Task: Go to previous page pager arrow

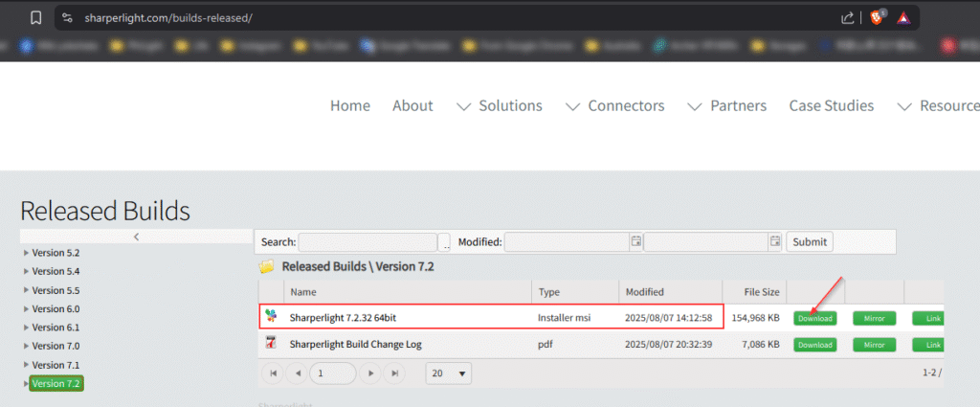Action: [297, 373]
